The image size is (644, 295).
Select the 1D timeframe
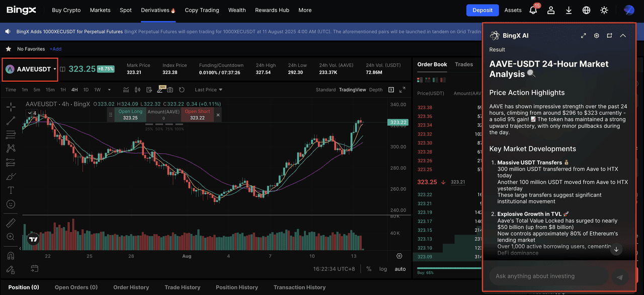[x=86, y=90]
